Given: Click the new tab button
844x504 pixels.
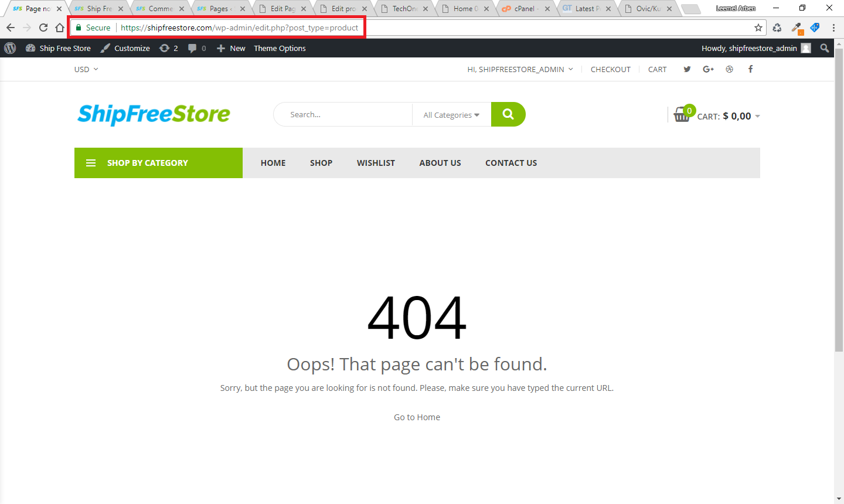Looking at the screenshot, I should click(691, 9).
